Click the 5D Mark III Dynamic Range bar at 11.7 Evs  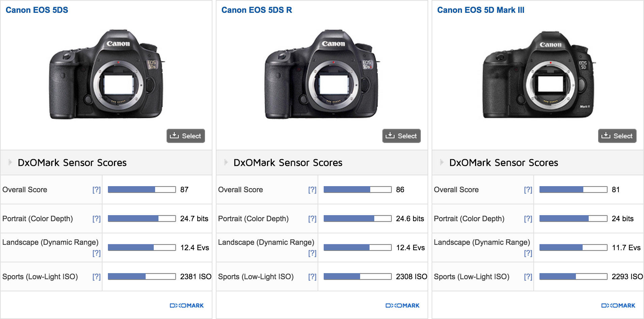574,248
